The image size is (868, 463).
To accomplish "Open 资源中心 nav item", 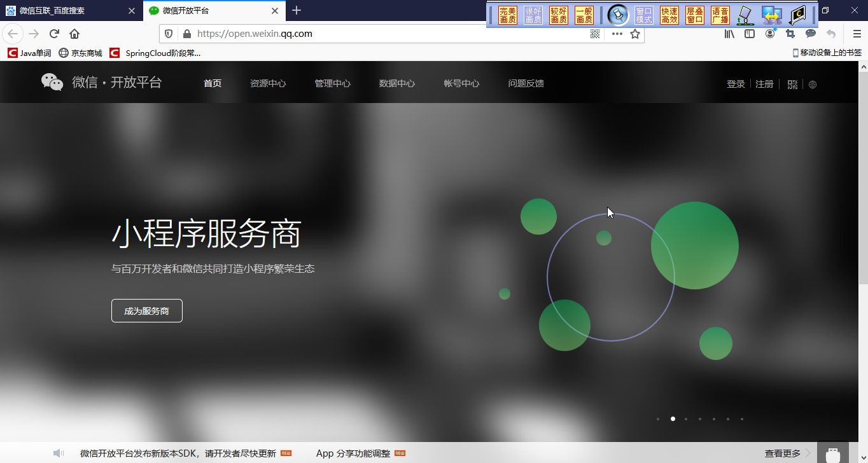I will click(268, 83).
